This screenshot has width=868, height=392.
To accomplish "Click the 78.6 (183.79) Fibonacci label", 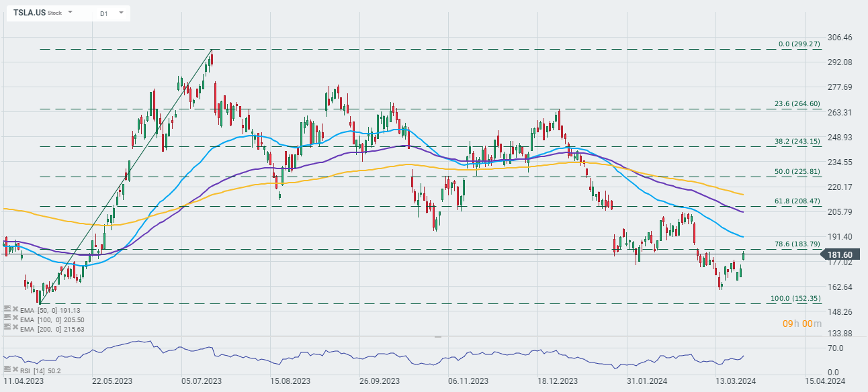I will pyautogui.click(x=797, y=244).
